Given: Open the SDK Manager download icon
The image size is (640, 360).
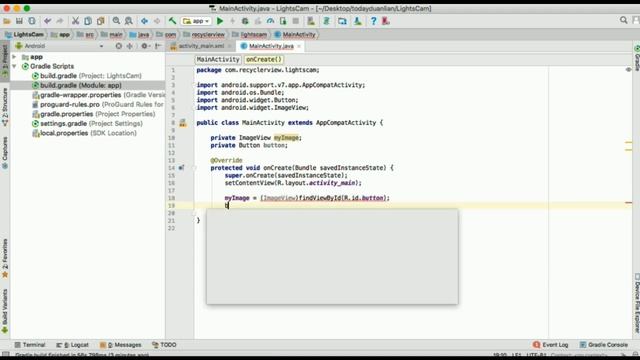Looking at the screenshot, I should pos(358,21).
